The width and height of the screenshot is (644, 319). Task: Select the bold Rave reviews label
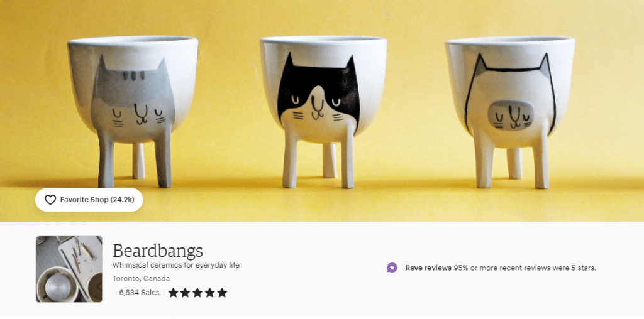point(428,268)
